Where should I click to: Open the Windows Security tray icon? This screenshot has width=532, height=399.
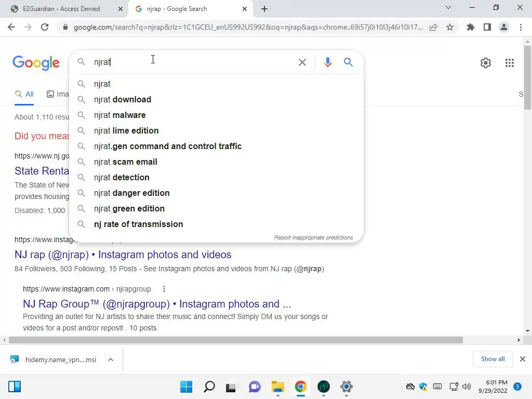(x=423, y=387)
